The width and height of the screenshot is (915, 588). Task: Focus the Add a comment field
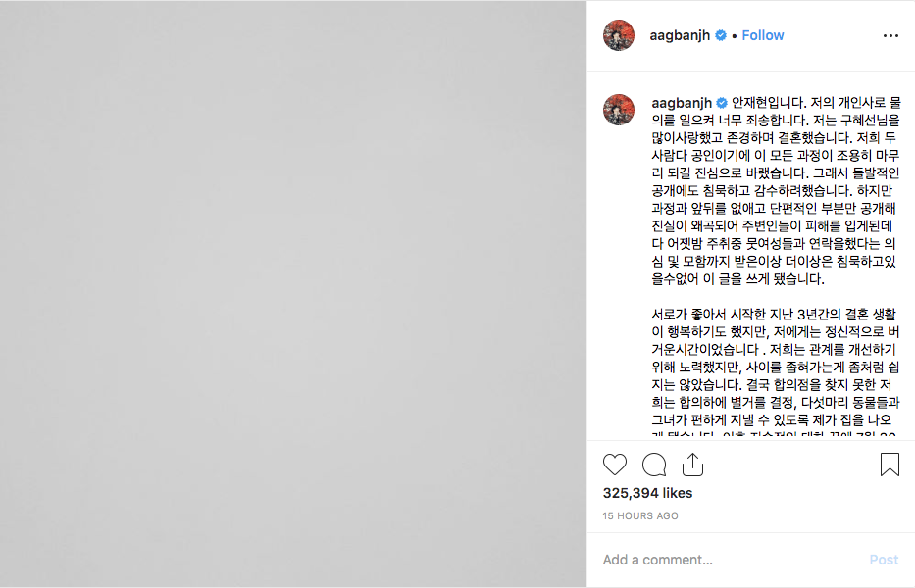pyautogui.click(x=730, y=560)
